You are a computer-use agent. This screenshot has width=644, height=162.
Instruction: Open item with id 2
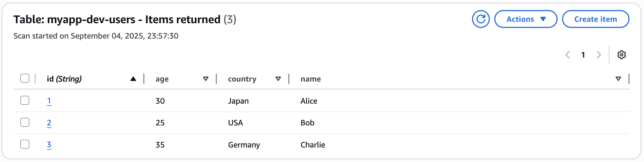click(49, 123)
